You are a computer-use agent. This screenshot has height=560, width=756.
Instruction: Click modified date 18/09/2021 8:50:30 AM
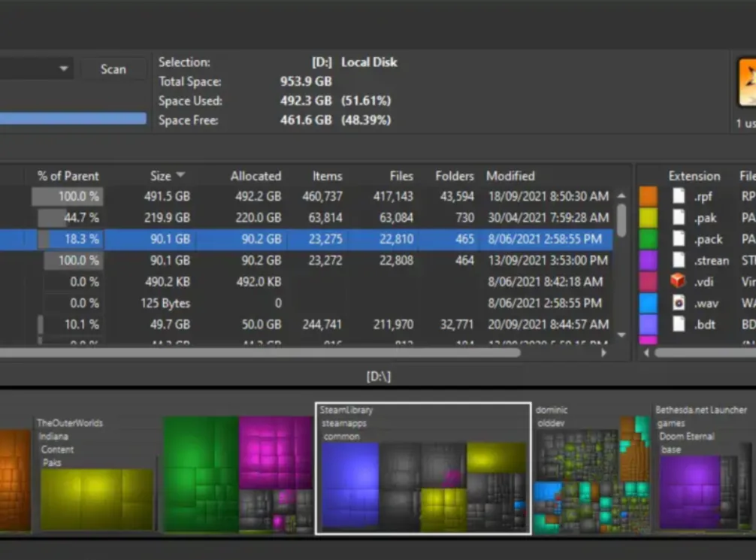[548, 196]
